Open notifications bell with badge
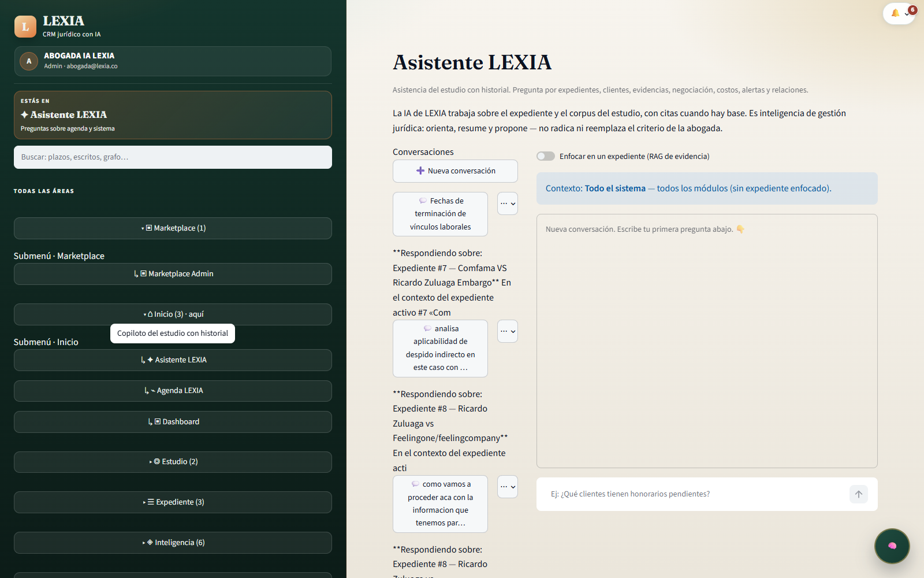 click(899, 13)
